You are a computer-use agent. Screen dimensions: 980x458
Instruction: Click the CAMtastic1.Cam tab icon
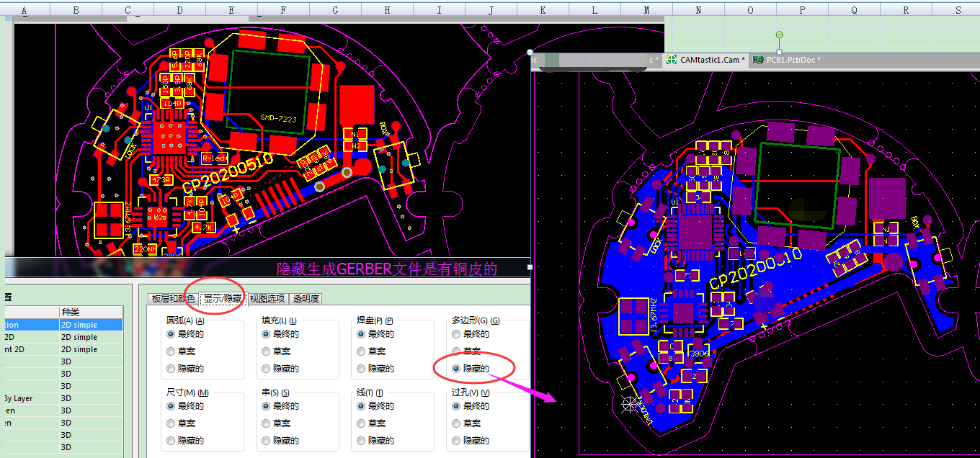(x=672, y=60)
